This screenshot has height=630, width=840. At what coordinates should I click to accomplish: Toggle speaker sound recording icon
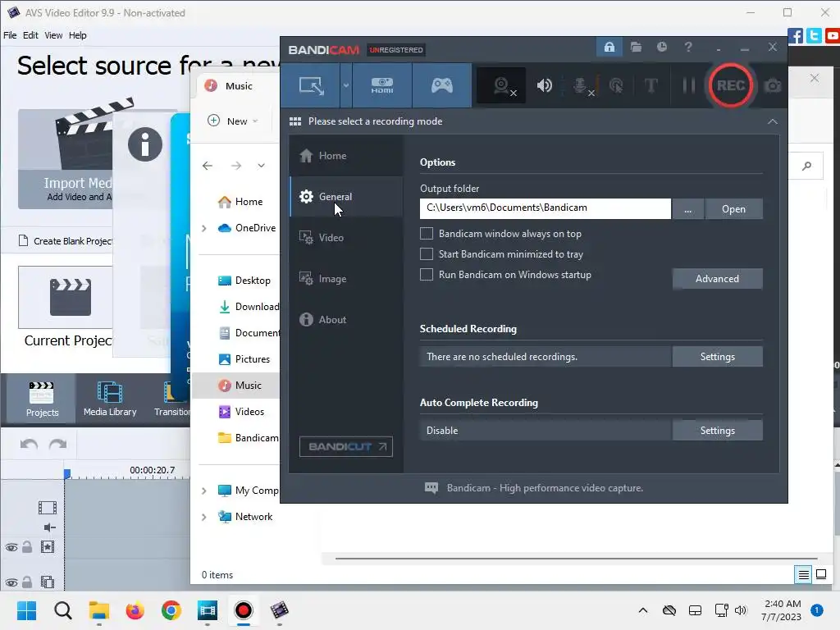pos(545,85)
